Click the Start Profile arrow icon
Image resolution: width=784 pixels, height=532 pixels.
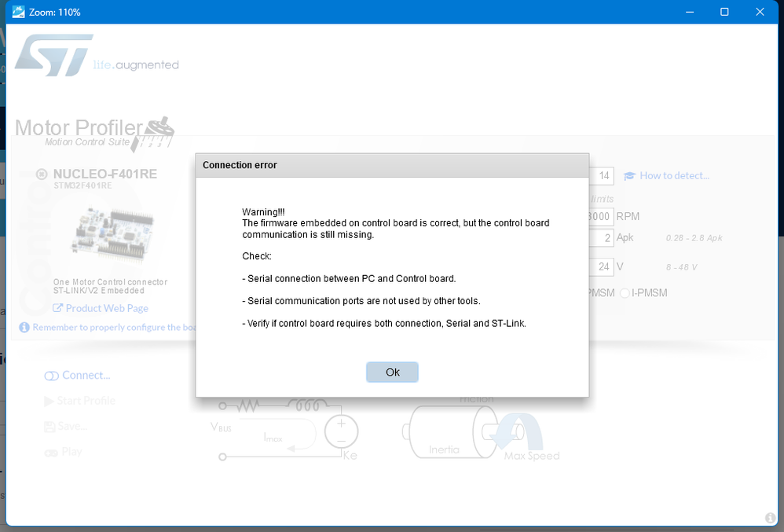pos(49,401)
